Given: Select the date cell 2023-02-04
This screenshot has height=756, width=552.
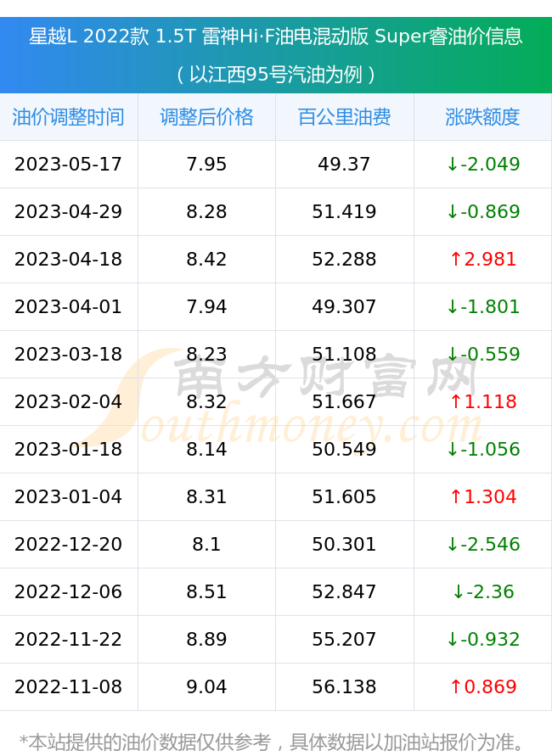Looking at the screenshot, I should pos(69,401).
